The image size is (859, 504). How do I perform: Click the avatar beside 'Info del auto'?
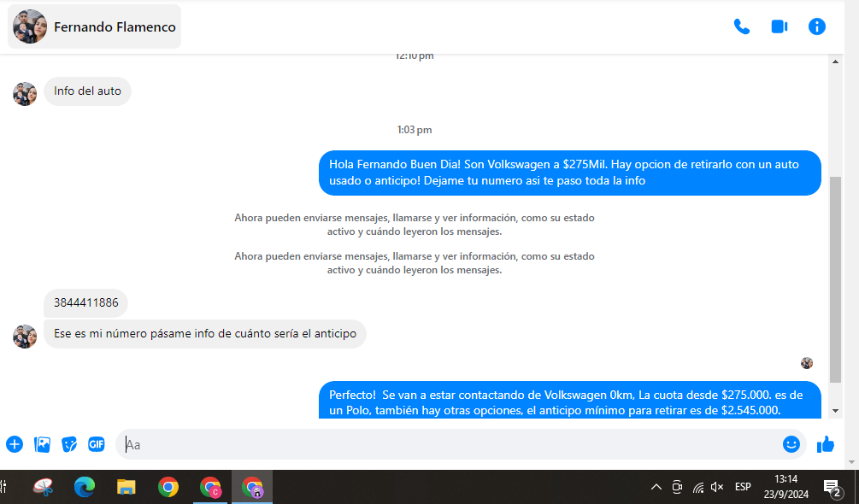tap(25, 94)
